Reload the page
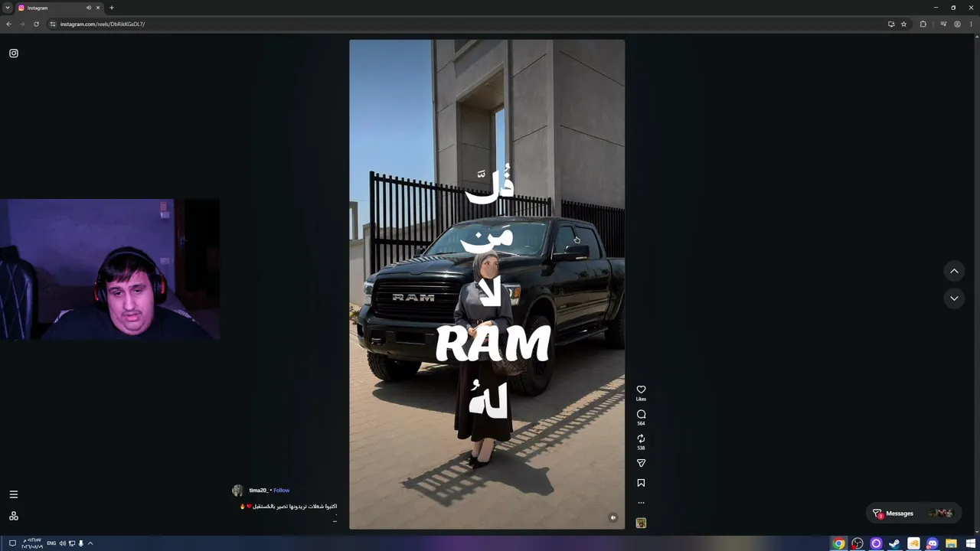 point(36,24)
